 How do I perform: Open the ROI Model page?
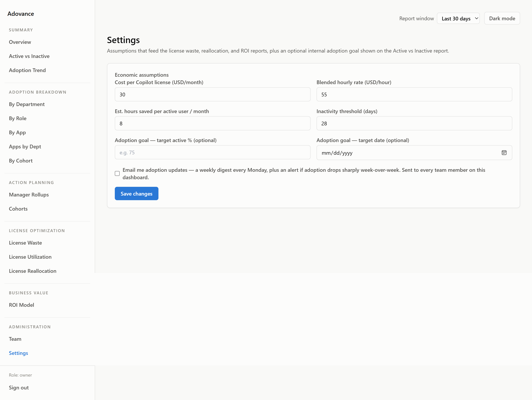pyautogui.click(x=21, y=305)
